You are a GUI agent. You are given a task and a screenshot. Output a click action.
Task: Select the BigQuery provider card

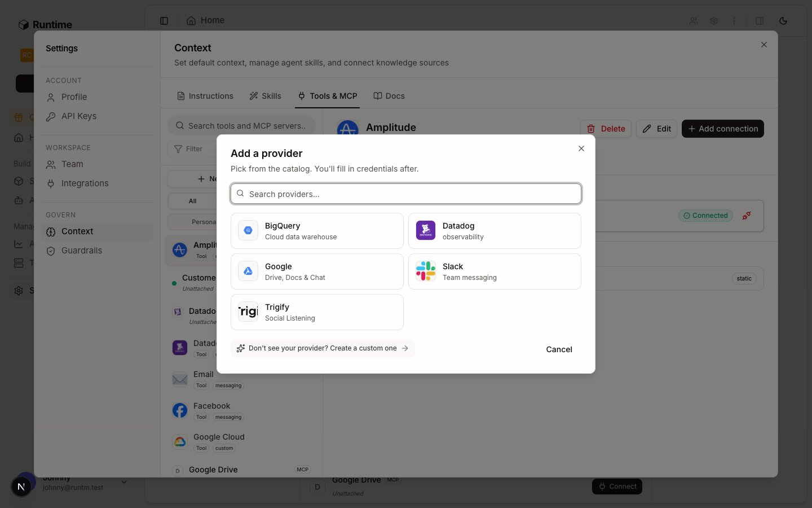tap(317, 231)
